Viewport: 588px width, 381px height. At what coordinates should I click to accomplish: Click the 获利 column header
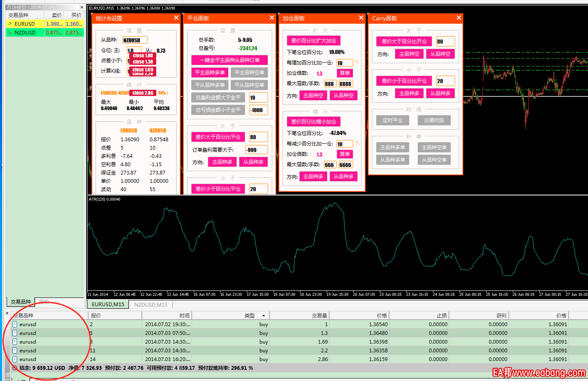click(x=479, y=316)
